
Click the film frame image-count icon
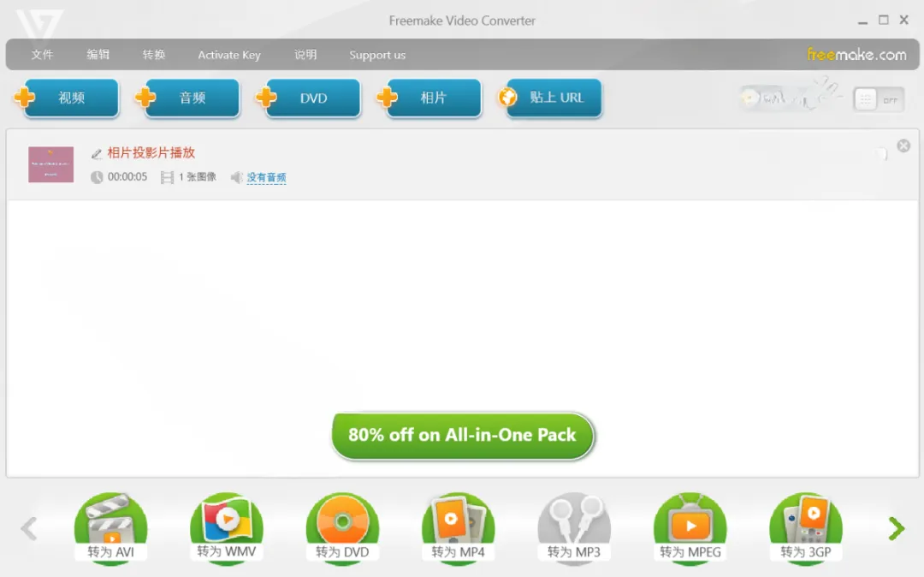(x=168, y=177)
